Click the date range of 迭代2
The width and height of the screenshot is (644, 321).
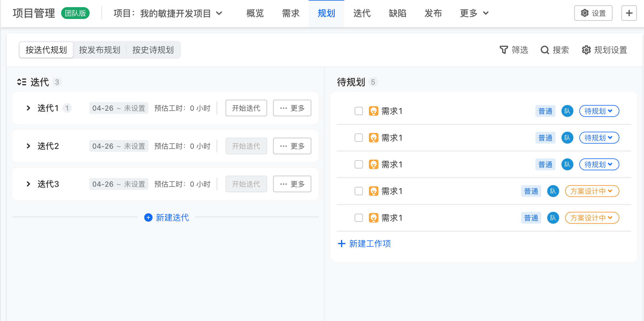pos(118,146)
